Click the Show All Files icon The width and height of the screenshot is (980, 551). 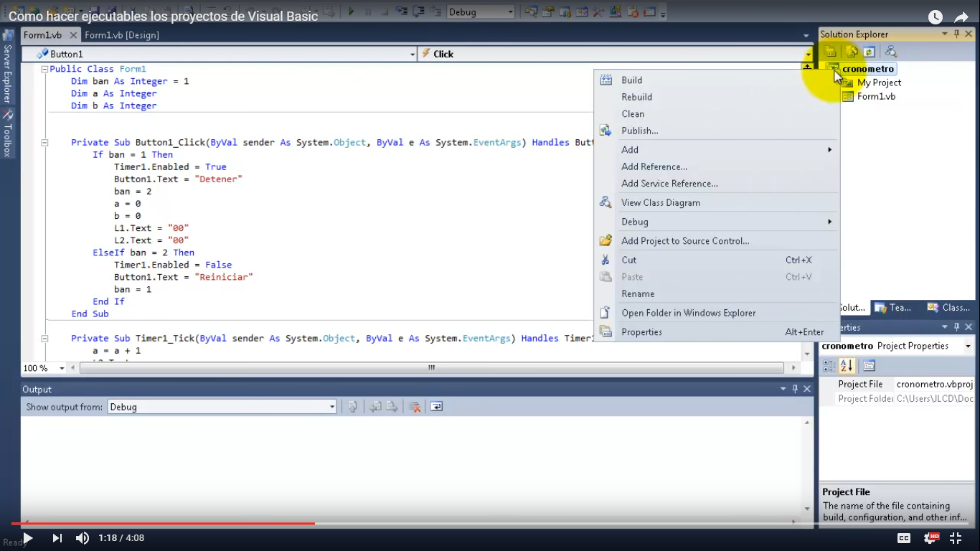(851, 52)
